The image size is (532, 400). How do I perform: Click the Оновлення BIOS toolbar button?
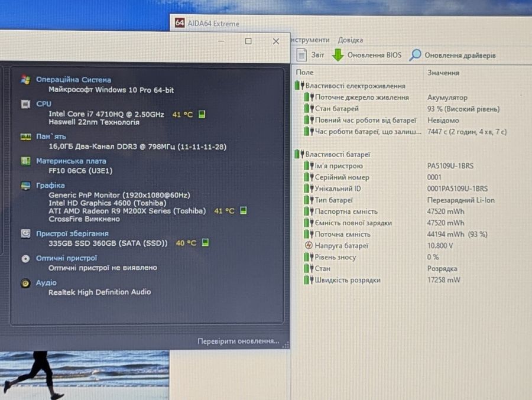coord(366,55)
